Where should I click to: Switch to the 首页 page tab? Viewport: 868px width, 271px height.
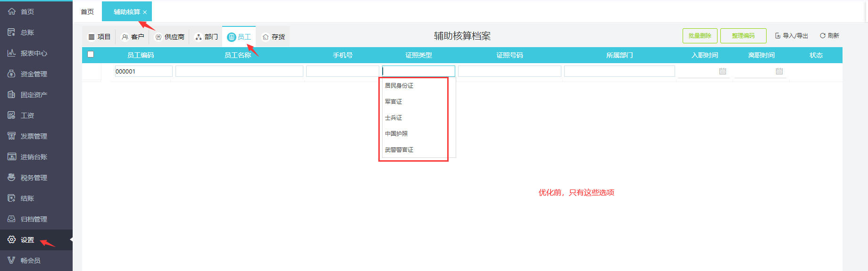(87, 12)
